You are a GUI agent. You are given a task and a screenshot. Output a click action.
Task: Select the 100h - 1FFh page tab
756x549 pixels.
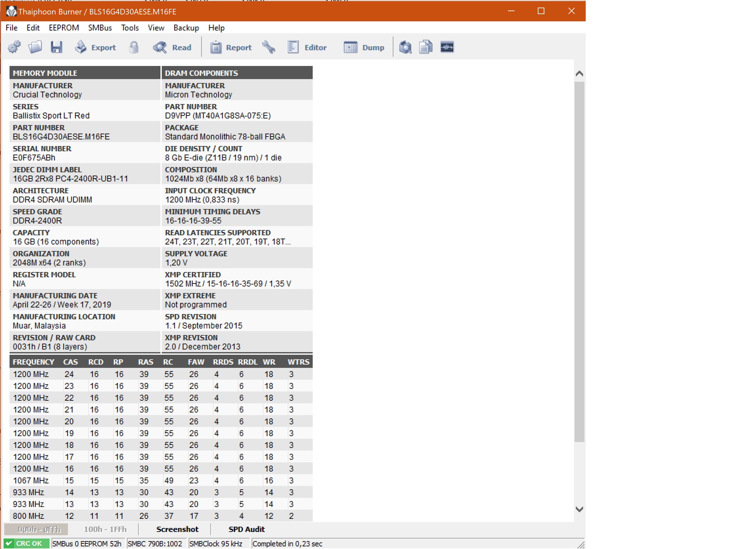point(105,529)
